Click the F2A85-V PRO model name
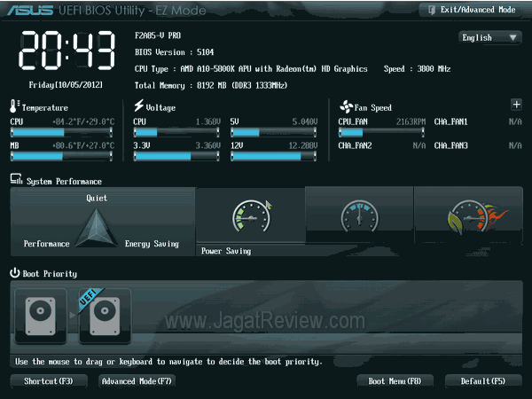 [158, 35]
